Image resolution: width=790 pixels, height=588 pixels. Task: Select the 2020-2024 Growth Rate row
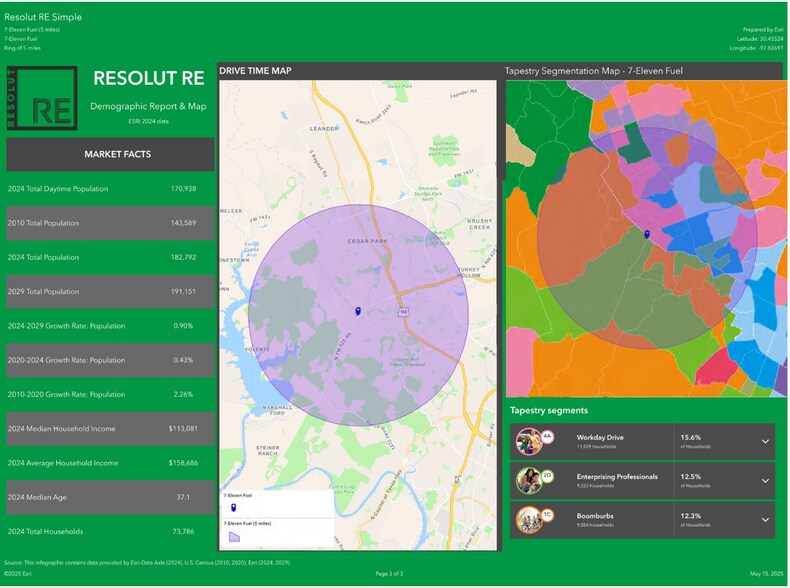tap(110, 360)
